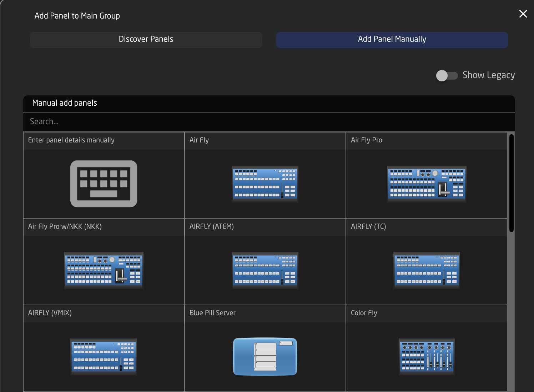Choose the Color Fly panel image
534x392 pixels.
(427, 357)
